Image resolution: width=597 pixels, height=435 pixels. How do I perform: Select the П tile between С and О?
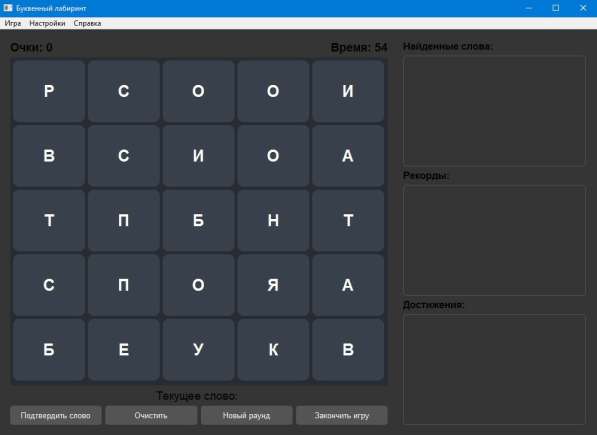pos(124,285)
